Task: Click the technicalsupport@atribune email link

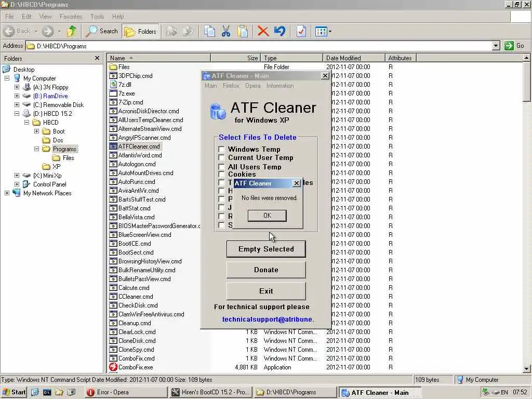Action: click(268, 320)
